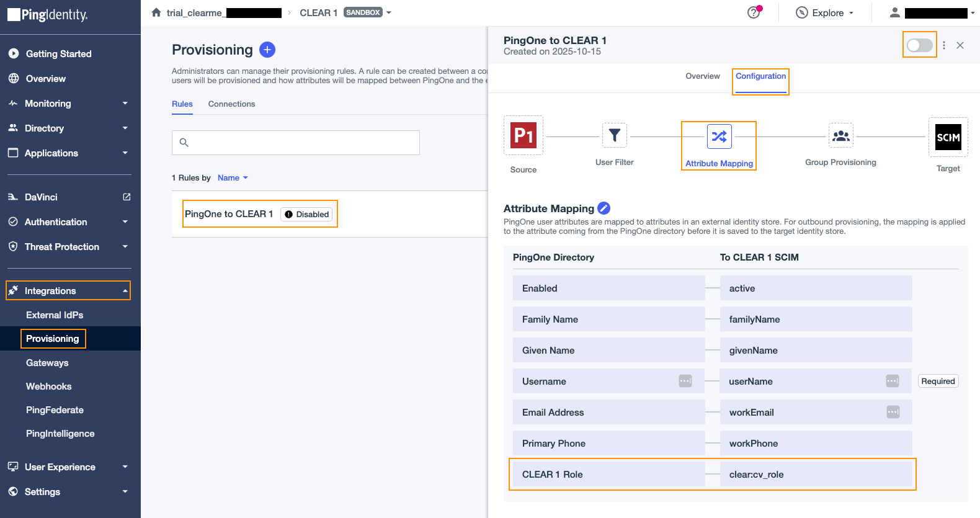
Task: Click the Directory people icon
Action: pos(13,128)
